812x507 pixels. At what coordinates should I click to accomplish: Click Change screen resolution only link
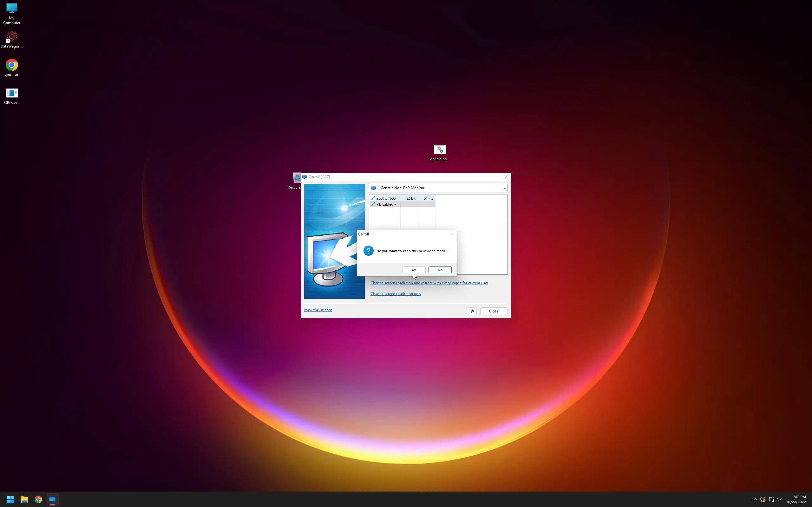click(x=396, y=294)
